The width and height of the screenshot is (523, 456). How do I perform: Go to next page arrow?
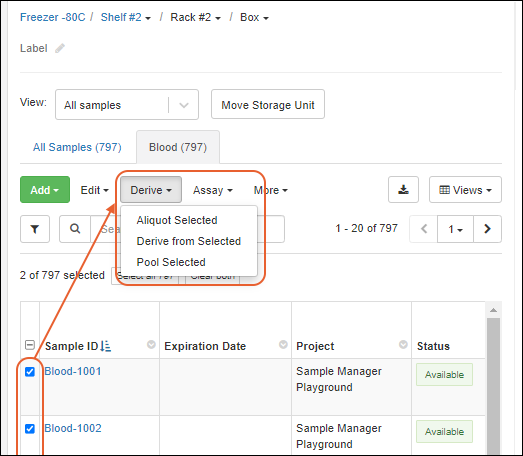[487, 229]
